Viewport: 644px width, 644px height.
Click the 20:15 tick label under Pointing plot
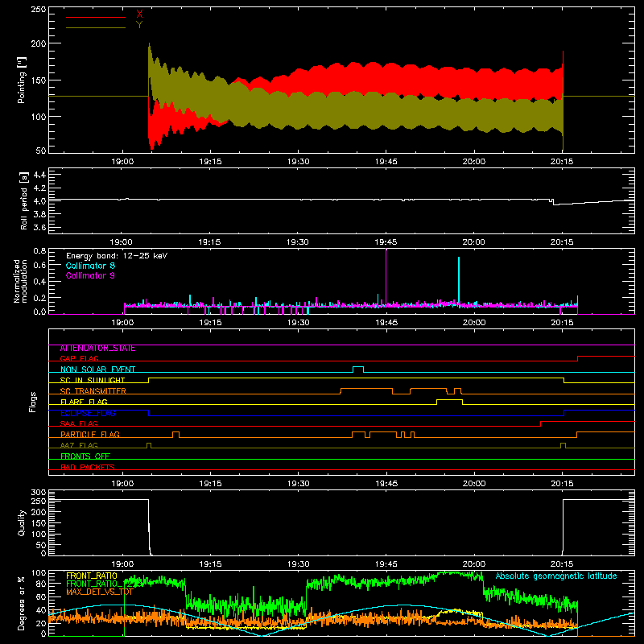point(562,162)
